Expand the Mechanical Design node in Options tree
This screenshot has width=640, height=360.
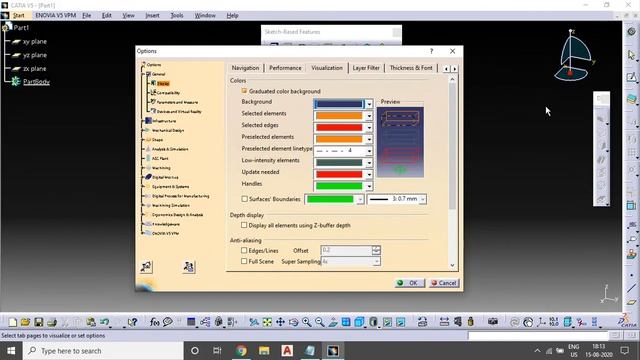coord(144,130)
